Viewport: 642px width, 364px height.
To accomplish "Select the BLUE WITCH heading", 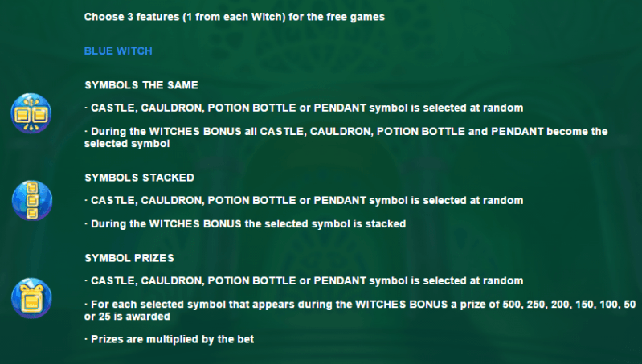I will [118, 51].
